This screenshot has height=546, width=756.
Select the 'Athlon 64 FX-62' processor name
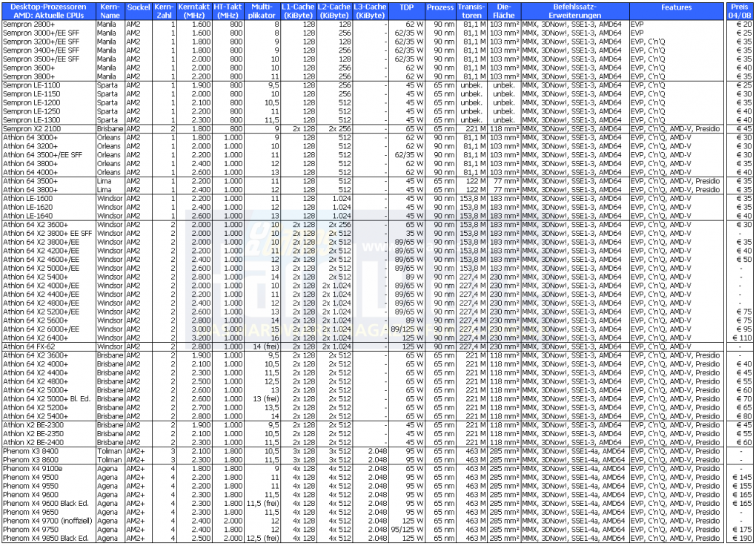click(x=29, y=346)
